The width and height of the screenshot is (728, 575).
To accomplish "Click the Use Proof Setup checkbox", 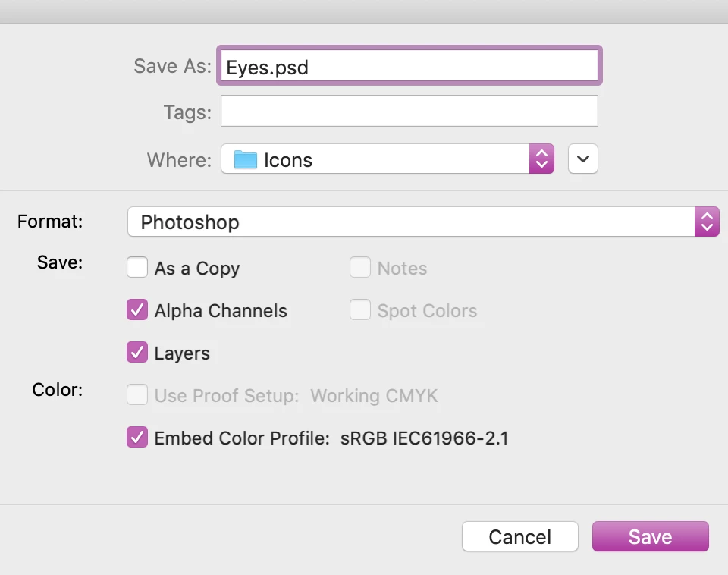I will pyautogui.click(x=137, y=395).
